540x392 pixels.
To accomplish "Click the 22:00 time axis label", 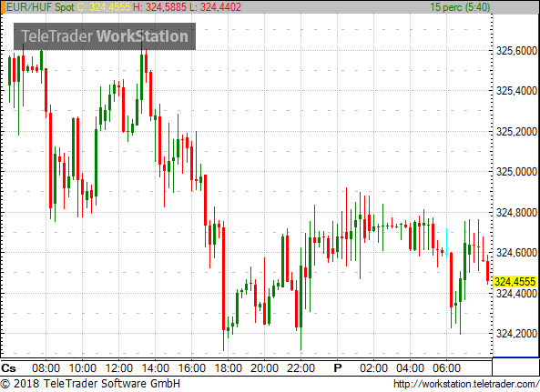I will point(301,368).
